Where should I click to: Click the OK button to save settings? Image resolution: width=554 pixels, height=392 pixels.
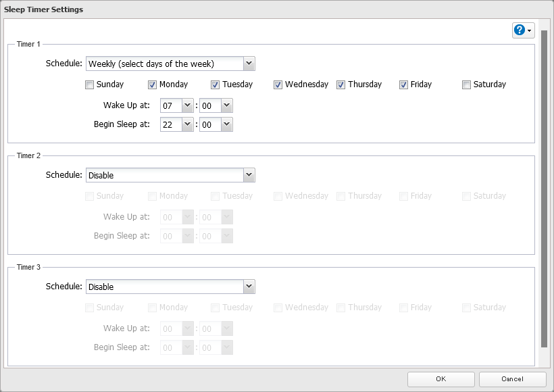[440, 379]
